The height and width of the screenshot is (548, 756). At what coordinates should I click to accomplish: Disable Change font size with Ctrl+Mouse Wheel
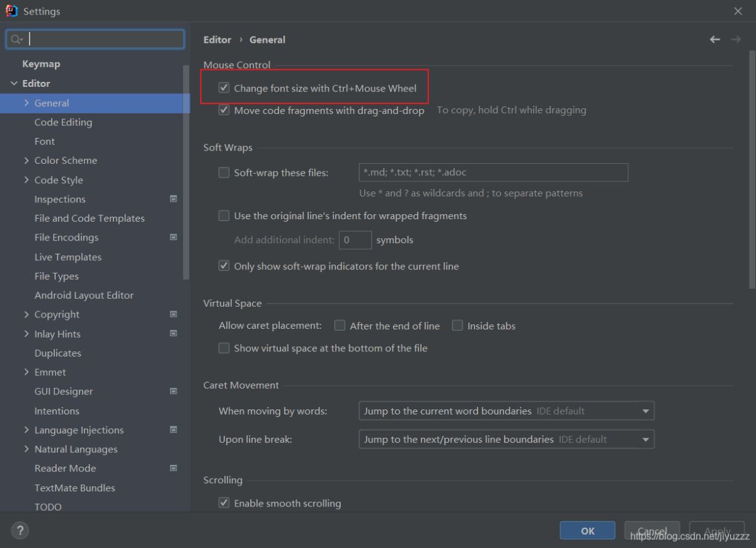tap(224, 88)
